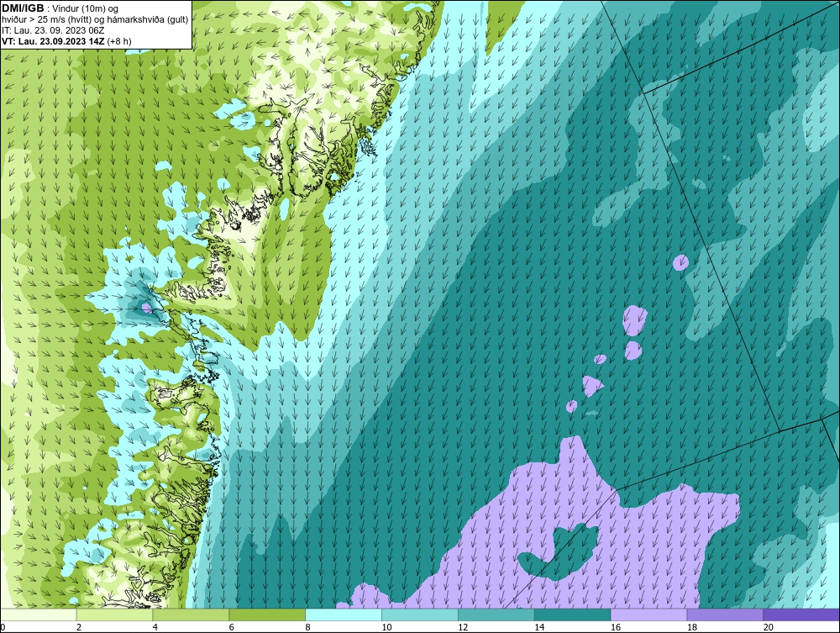The width and height of the screenshot is (840, 633).
Task: Click the legend scale label '0'
Action: (x=3, y=627)
